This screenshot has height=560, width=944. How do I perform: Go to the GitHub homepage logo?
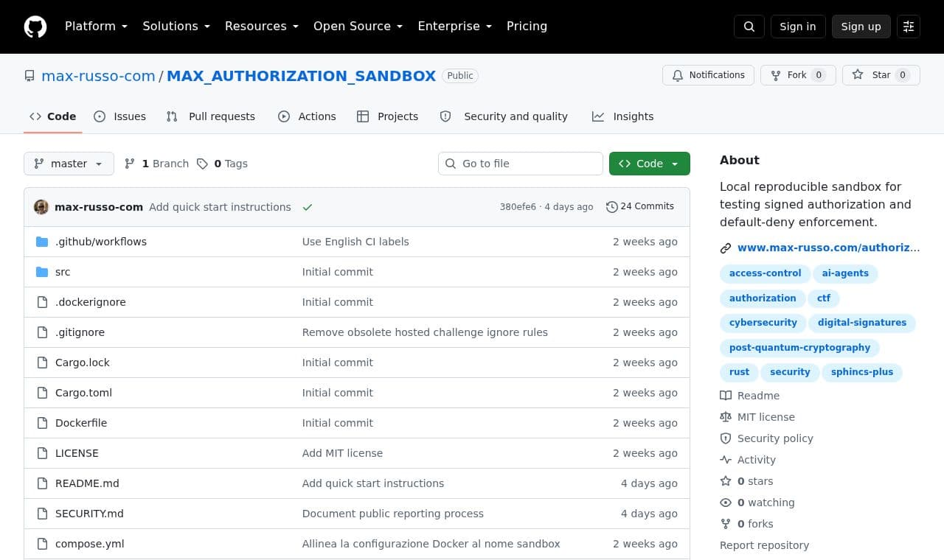(35, 27)
